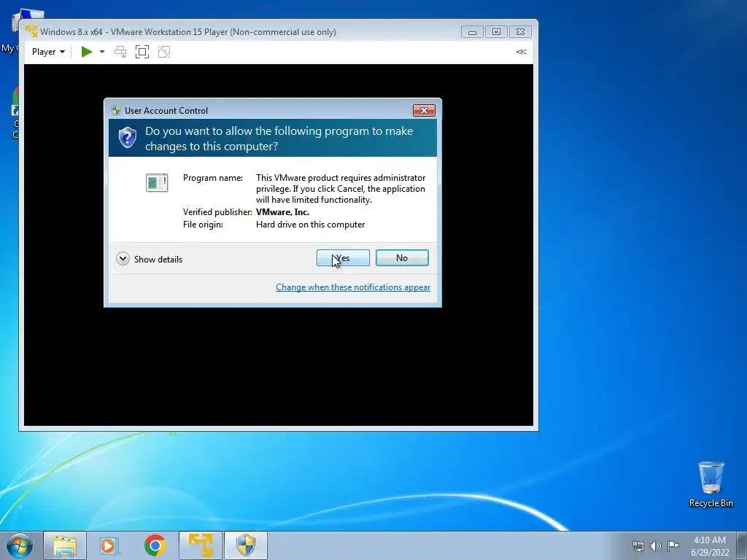Collapse the VMware toolbar with double chevron
This screenshot has height=560, width=747.
(x=521, y=52)
